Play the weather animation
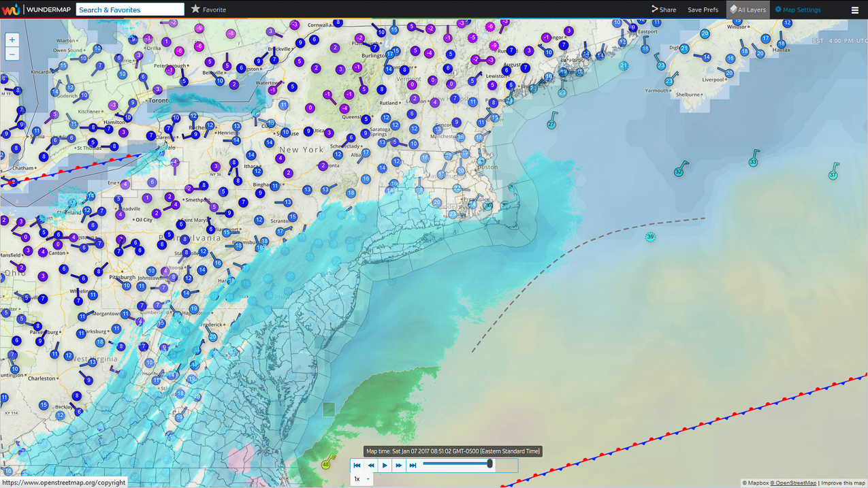Viewport: 868px width, 488px height. 385,465
